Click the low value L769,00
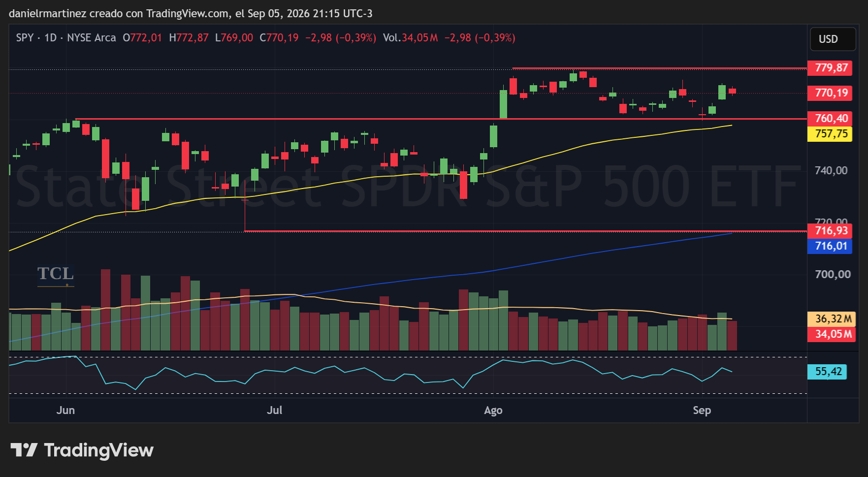Image resolution: width=868 pixels, height=477 pixels. point(234,38)
